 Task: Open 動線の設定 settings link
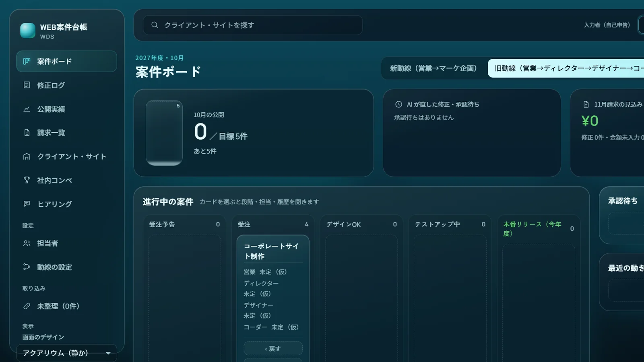point(67,267)
